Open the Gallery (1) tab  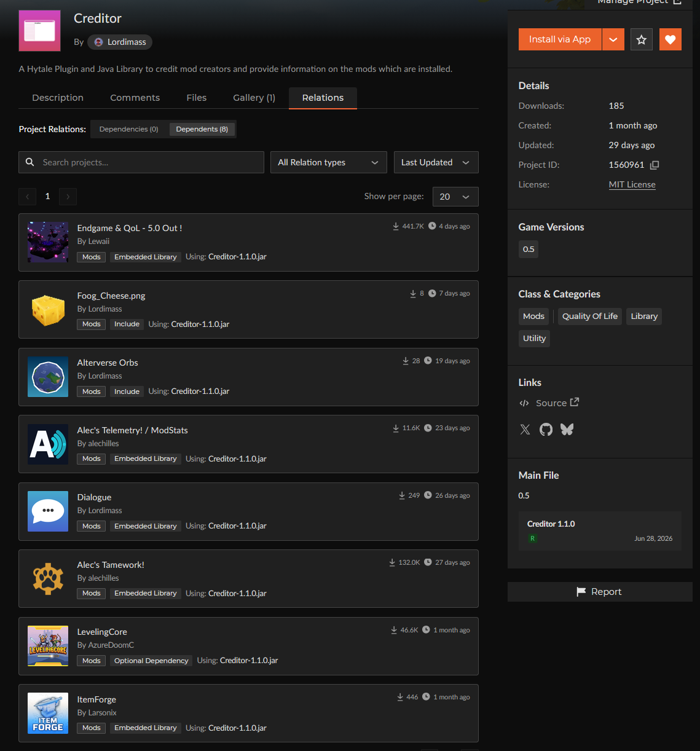254,98
